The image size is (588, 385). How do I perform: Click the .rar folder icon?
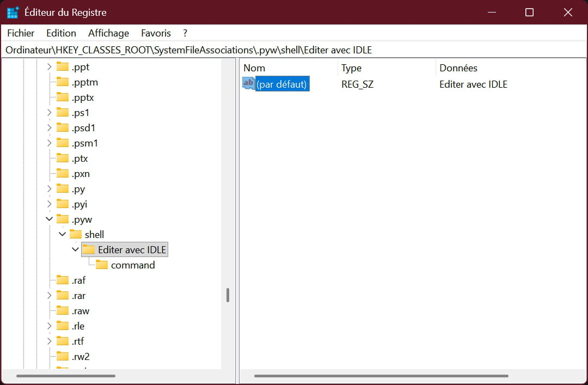63,295
